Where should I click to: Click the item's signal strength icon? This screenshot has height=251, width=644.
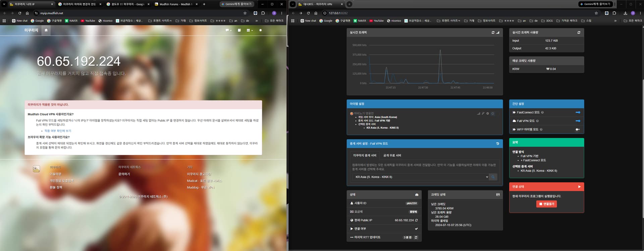[479, 114]
